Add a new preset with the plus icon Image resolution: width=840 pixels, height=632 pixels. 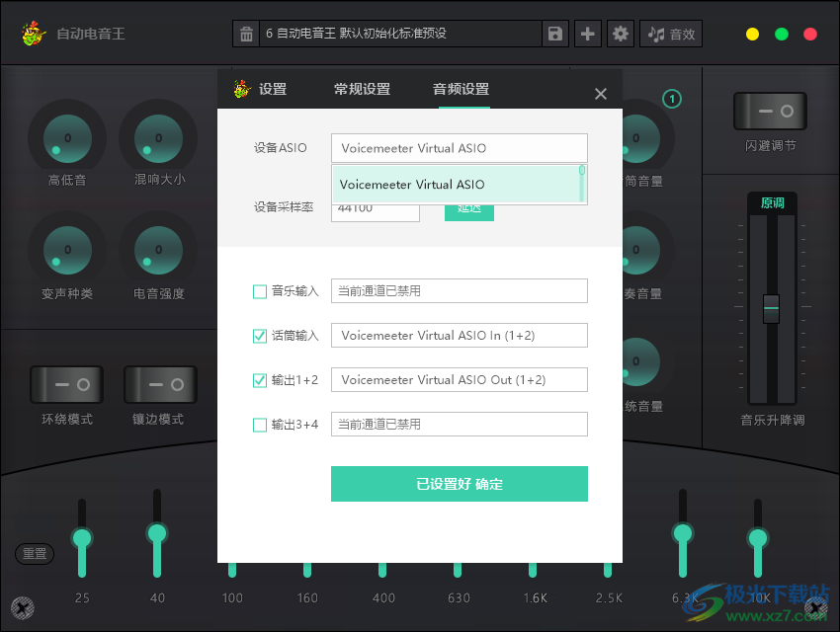click(587, 33)
